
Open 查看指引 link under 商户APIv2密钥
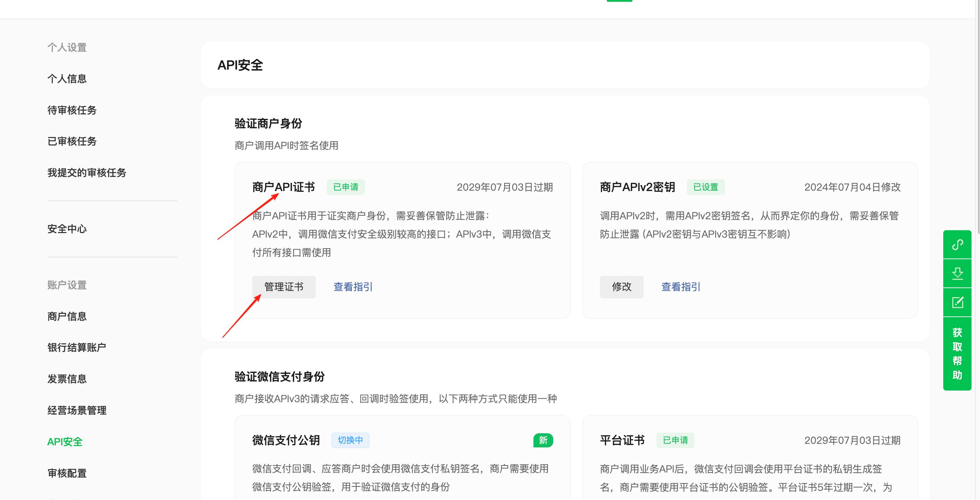click(x=681, y=287)
